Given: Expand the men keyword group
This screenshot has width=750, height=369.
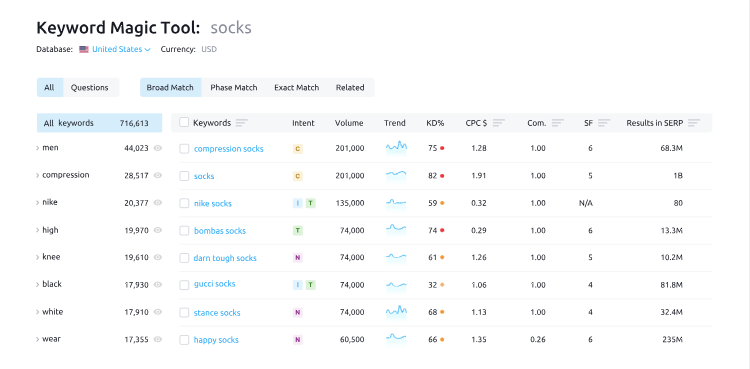Looking at the screenshot, I should point(38,148).
